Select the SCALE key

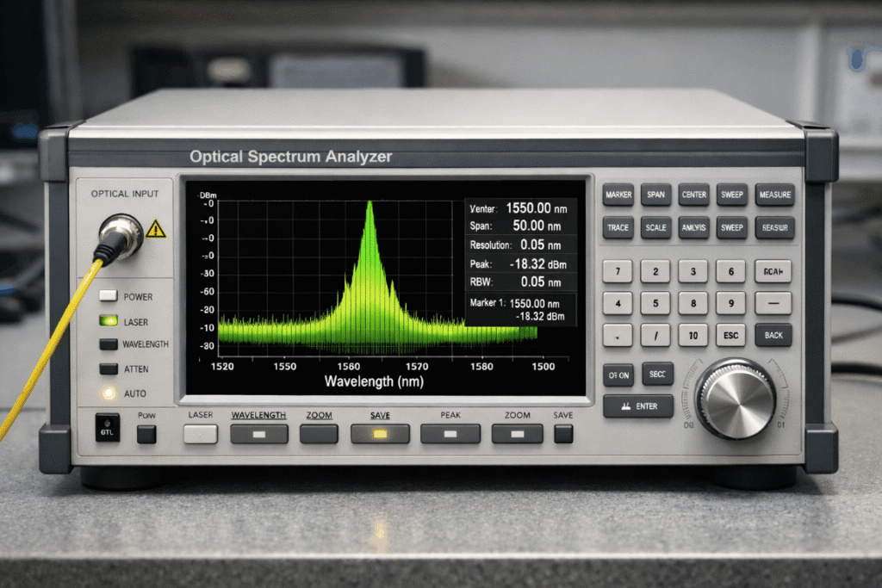(655, 227)
